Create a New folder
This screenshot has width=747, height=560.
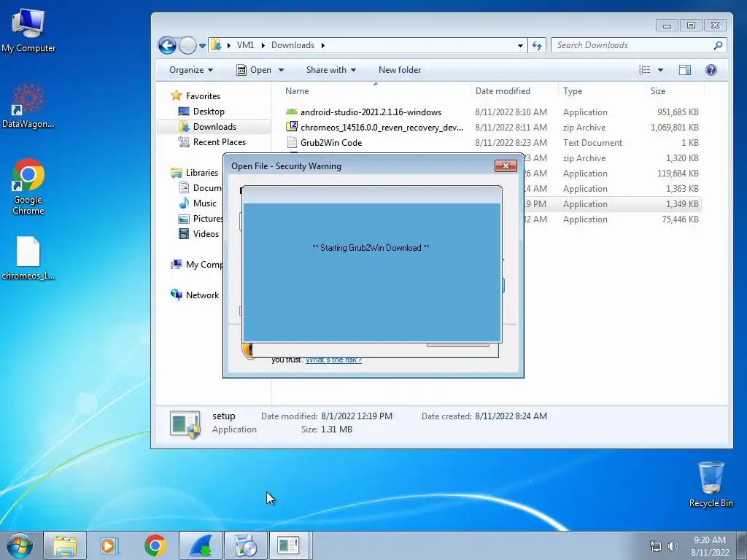[400, 70]
